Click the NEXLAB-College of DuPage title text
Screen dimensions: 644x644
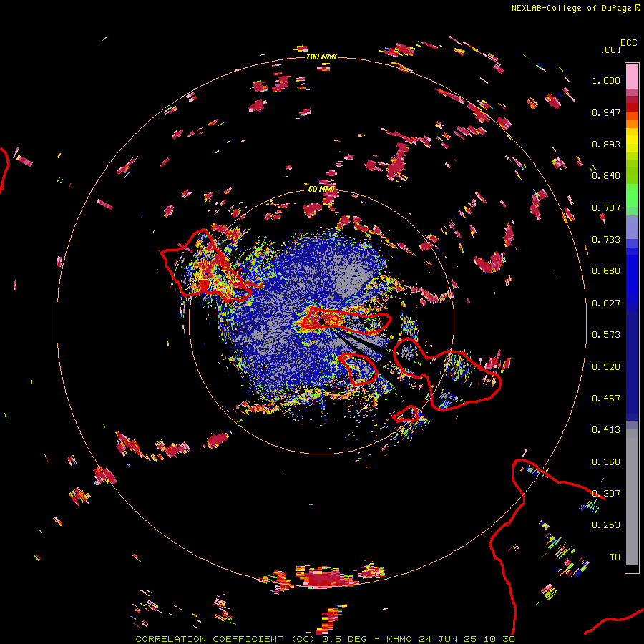tap(571, 8)
